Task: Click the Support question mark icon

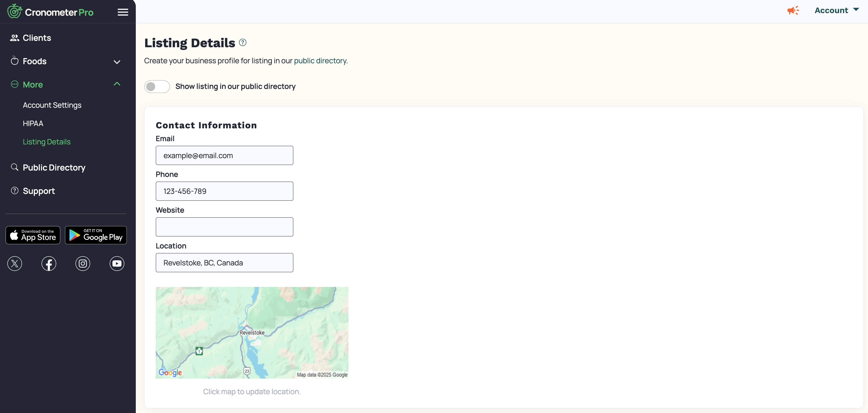Action: 14,190
